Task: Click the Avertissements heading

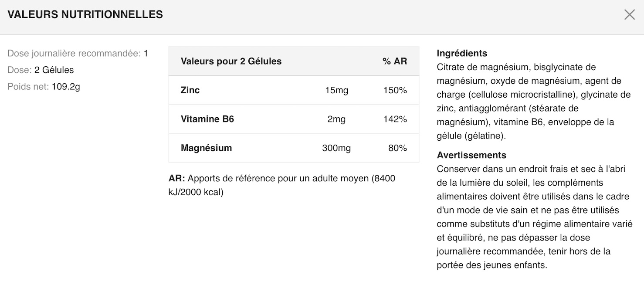Action: (471, 155)
